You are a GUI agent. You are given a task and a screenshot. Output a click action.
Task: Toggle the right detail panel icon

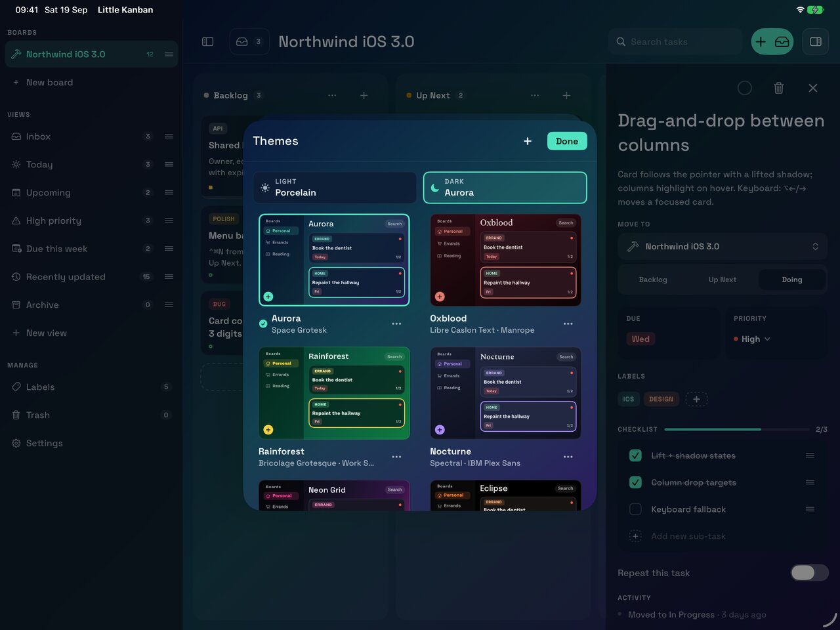tap(816, 41)
